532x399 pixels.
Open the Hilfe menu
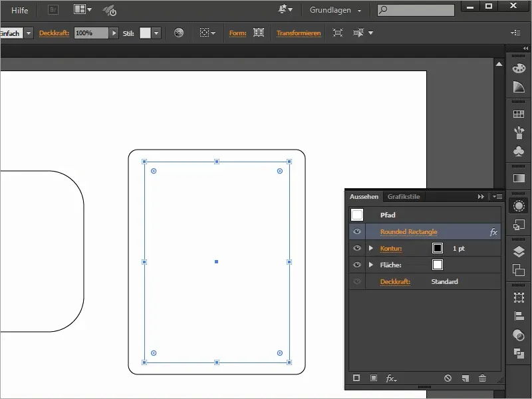pyautogui.click(x=20, y=11)
